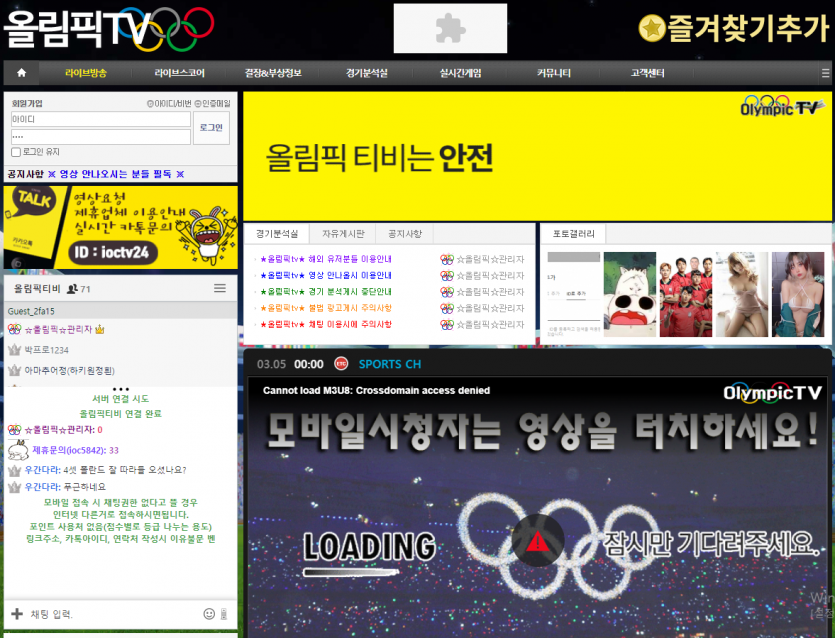The height and width of the screenshot is (638, 835).
Task: Click the 올림픽 티비는 안전 yellow banner
Action: [537, 156]
